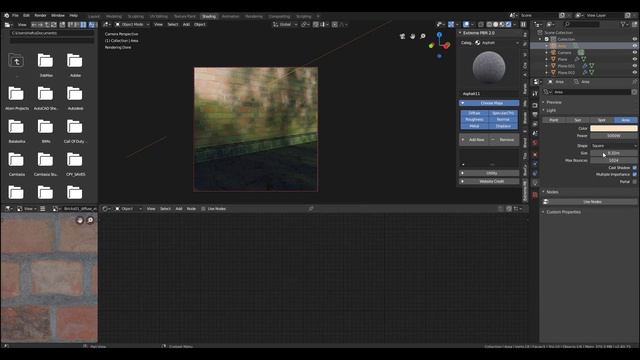640x360 pixels.
Task: Open the light Shape dropdown
Action: tap(613, 146)
